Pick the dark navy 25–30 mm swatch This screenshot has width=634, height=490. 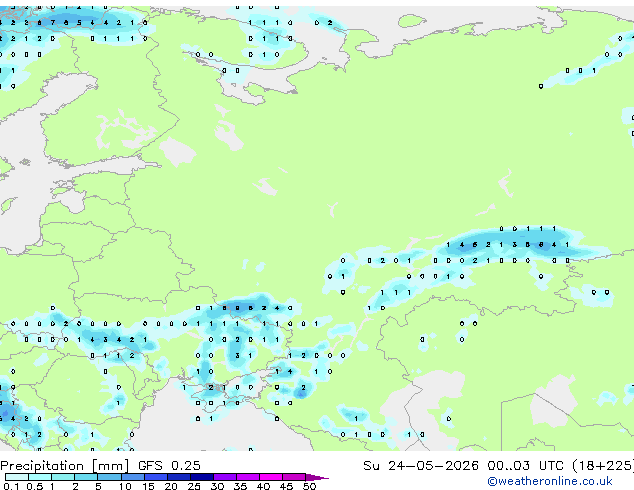(x=202, y=477)
